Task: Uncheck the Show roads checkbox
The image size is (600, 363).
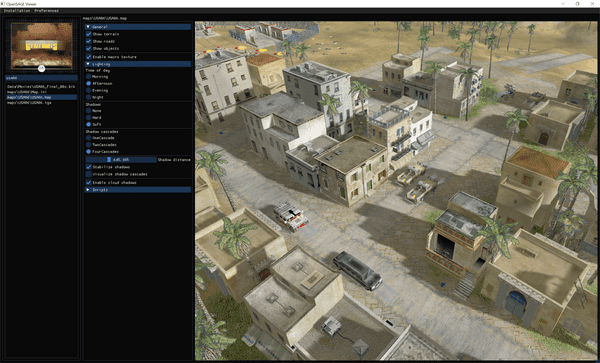Action: (x=89, y=41)
